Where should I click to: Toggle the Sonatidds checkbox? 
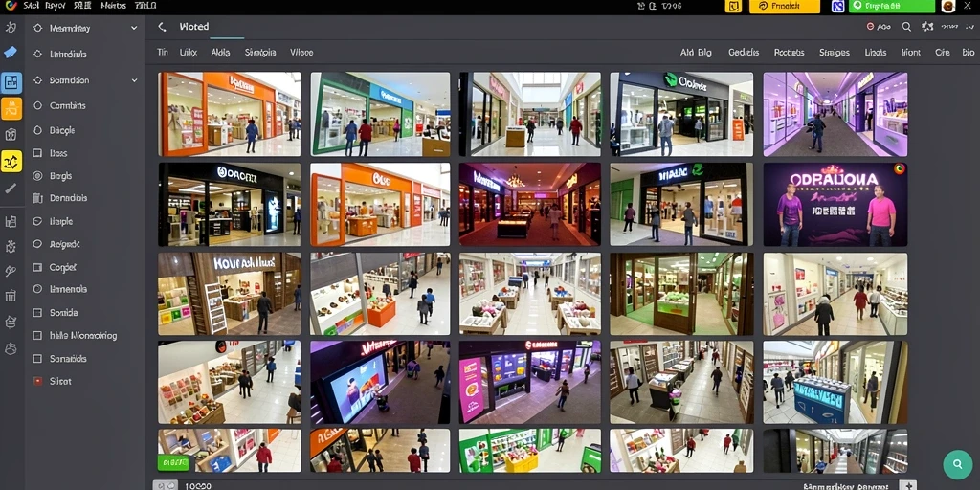coord(37,359)
